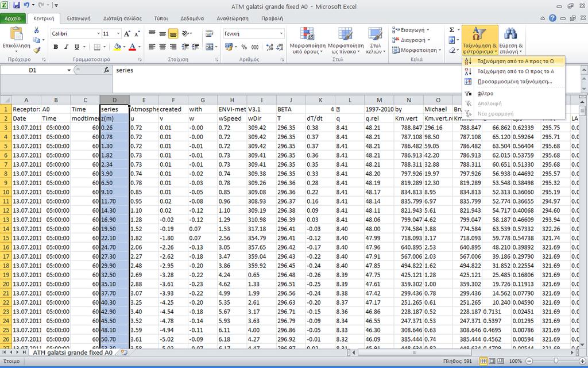
Task: Toggle center horizontal text alignment
Action: pos(163,47)
